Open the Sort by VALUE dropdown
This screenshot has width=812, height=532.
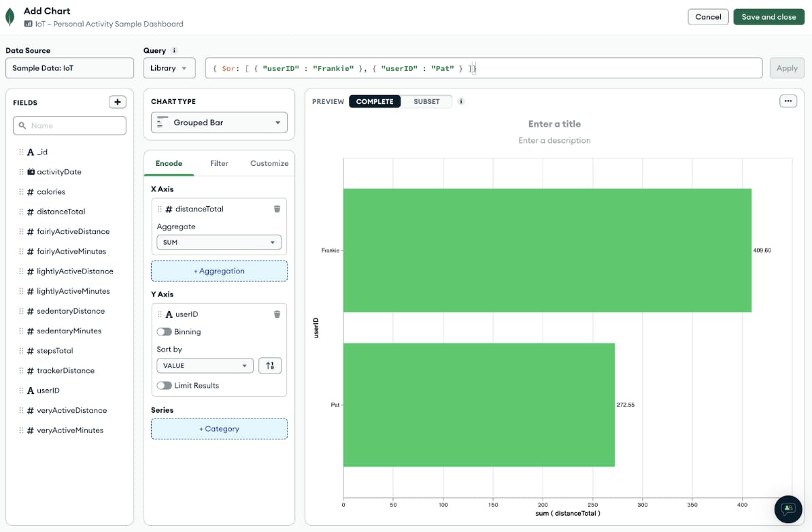205,365
